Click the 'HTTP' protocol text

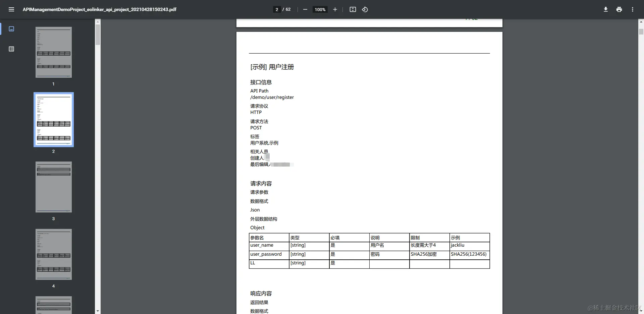(x=256, y=112)
